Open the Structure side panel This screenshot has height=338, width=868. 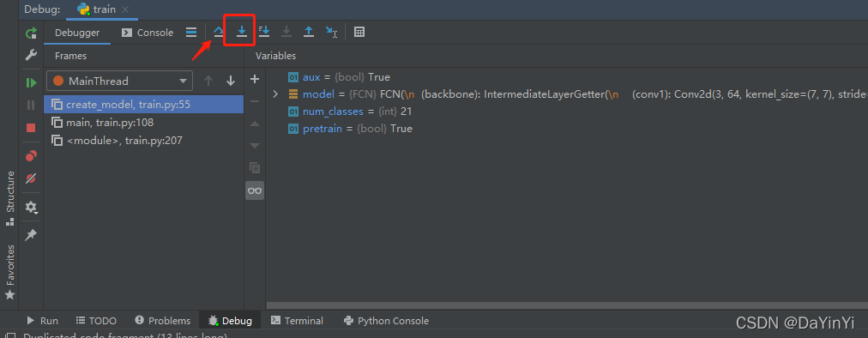point(10,198)
